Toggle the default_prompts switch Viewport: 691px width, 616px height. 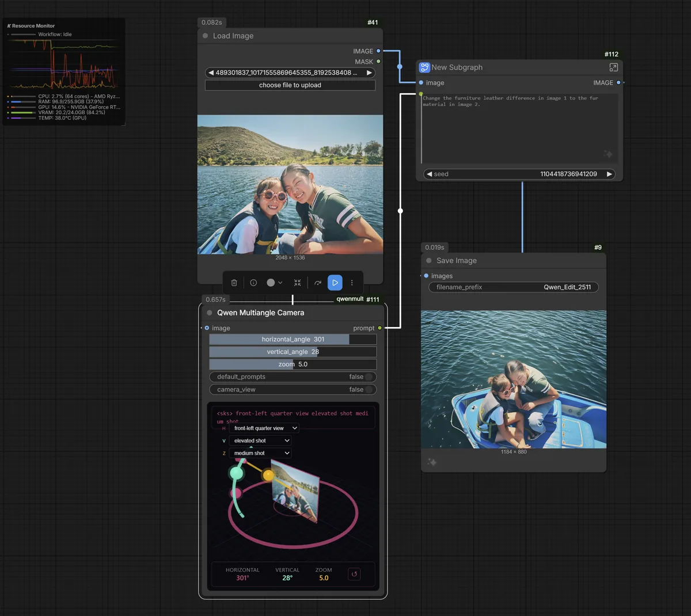pyautogui.click(x=369, y=377)
